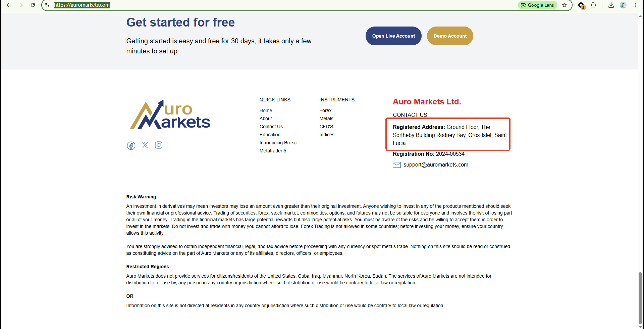
Task: Go to Home quick link
Action: coord(266,110)
